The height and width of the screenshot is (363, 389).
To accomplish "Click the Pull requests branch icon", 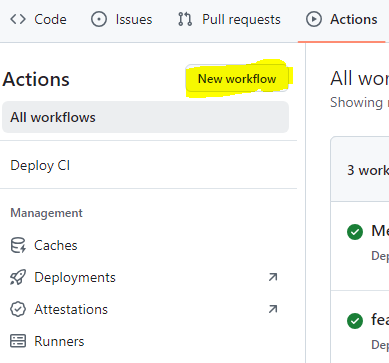I will pyautogui.click(x=185, y=19).
